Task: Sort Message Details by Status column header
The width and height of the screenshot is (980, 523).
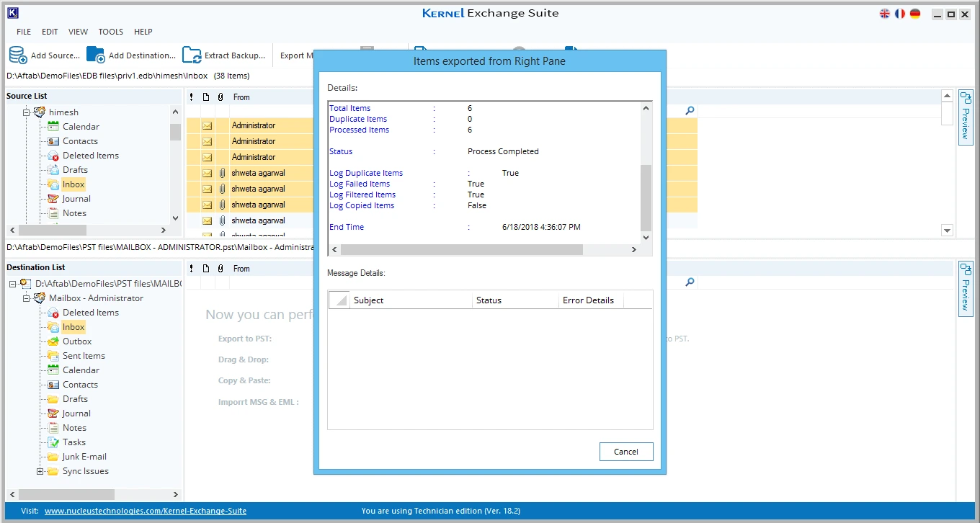Action: tap(515, 300)
